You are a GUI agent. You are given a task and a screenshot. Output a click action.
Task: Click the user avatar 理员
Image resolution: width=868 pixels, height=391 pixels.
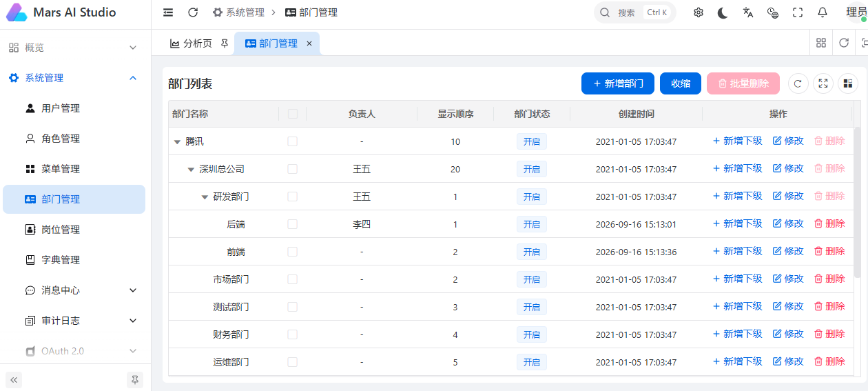click(856, 12)
